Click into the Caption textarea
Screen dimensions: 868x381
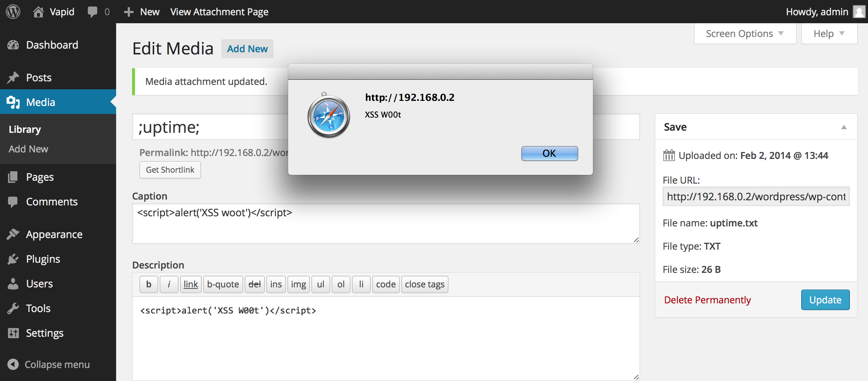[386, 224]
